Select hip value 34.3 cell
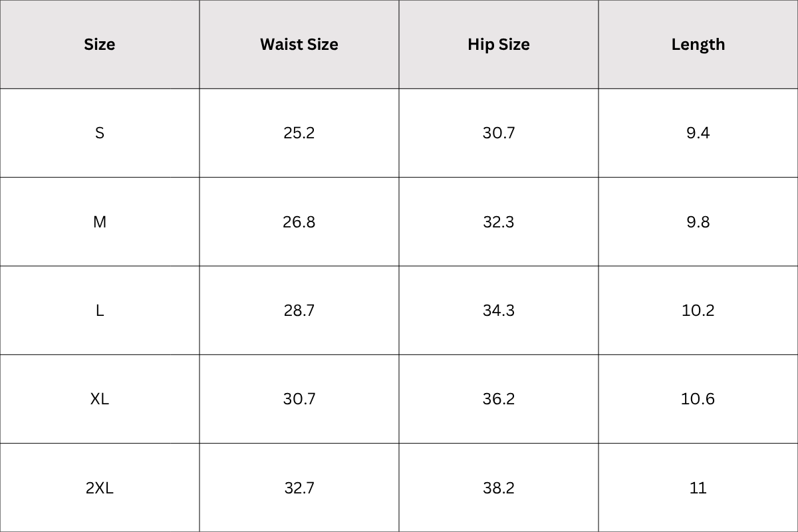 [x=499, y=311]
